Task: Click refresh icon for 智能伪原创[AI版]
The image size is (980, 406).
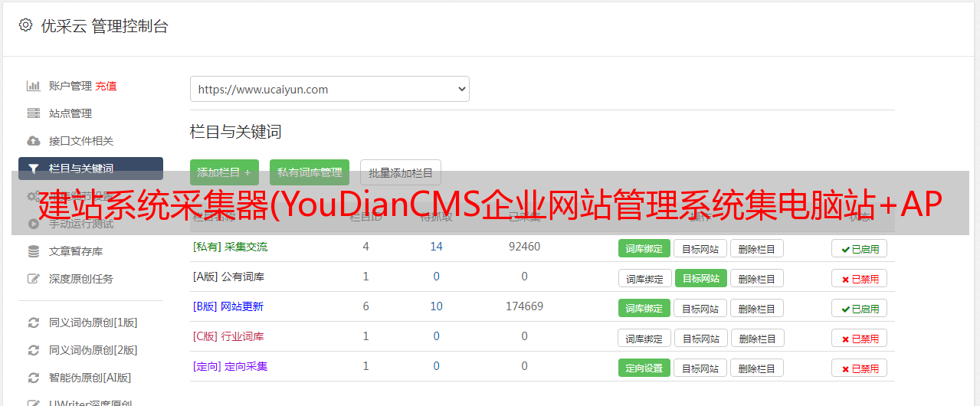Action: (34, 378)
